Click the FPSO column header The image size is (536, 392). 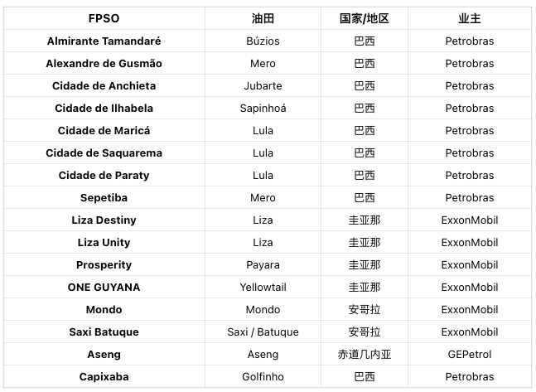point(104,18)
